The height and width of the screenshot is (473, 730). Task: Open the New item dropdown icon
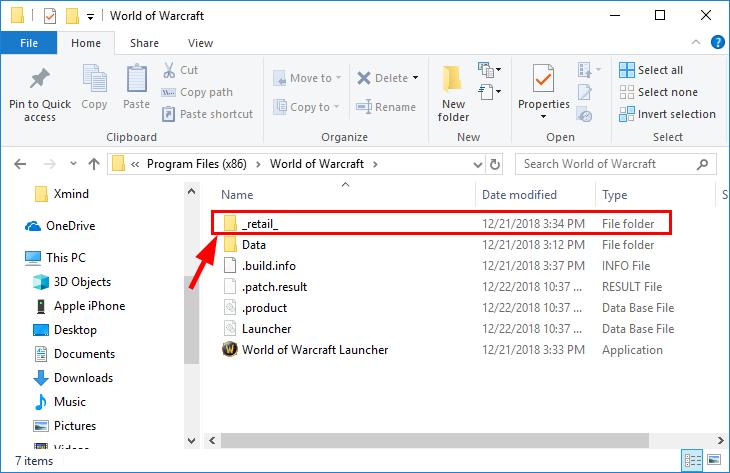tap(489, 70)
